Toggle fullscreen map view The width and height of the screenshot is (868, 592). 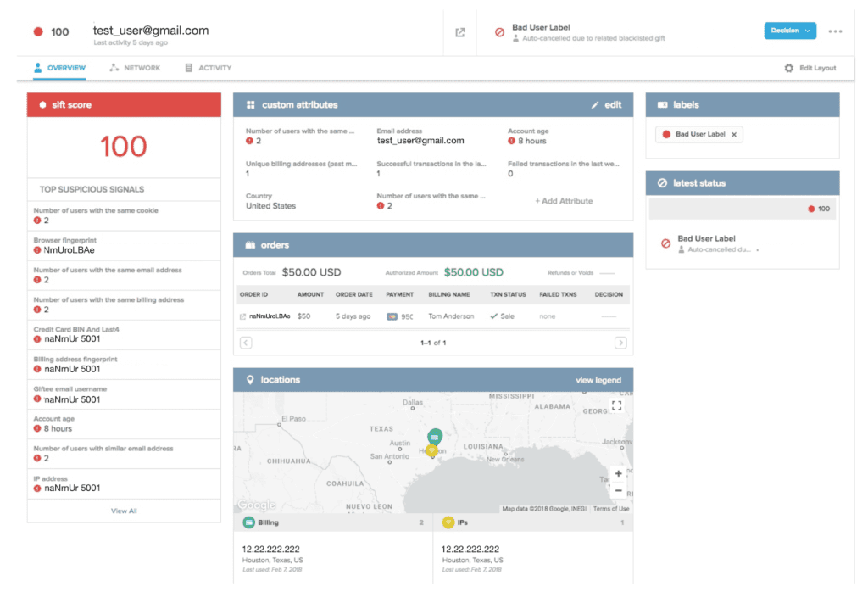point(617,405)
